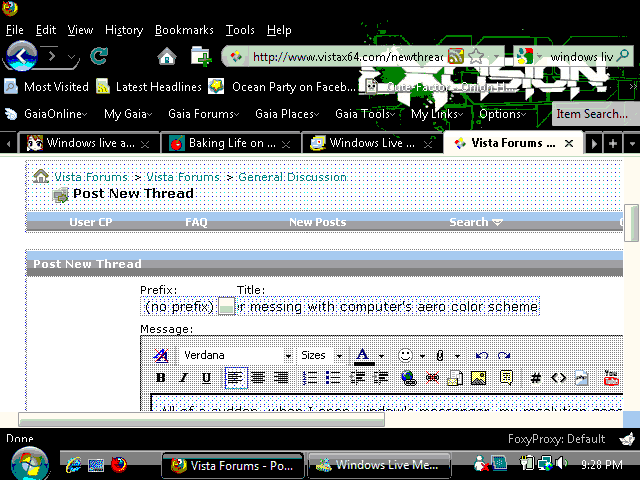Open the New Posts link
The width and height of the screenshot is (640, 480).
pos(318,222)
